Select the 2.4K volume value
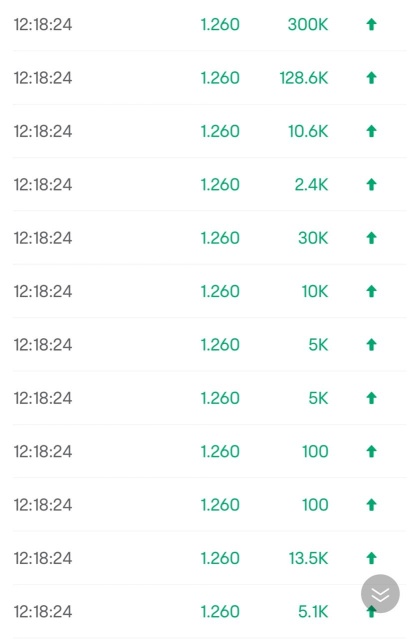Viewport: 419px width, 640px height. pos(311,184)
